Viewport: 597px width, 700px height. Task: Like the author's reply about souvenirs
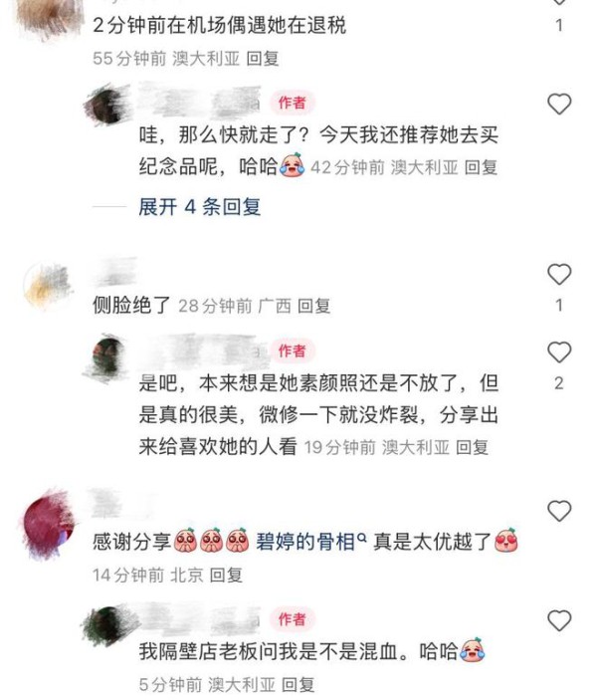coord(559,104)
